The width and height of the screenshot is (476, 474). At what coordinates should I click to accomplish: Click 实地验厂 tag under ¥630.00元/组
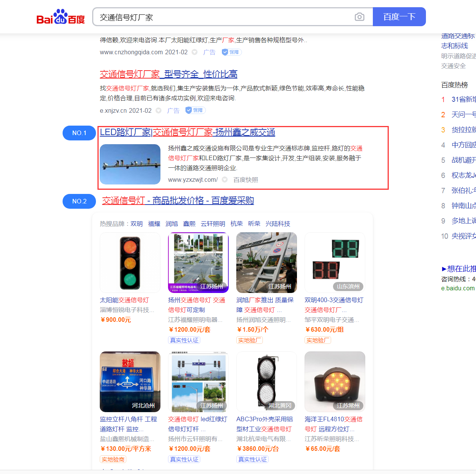tap(317, 340)
